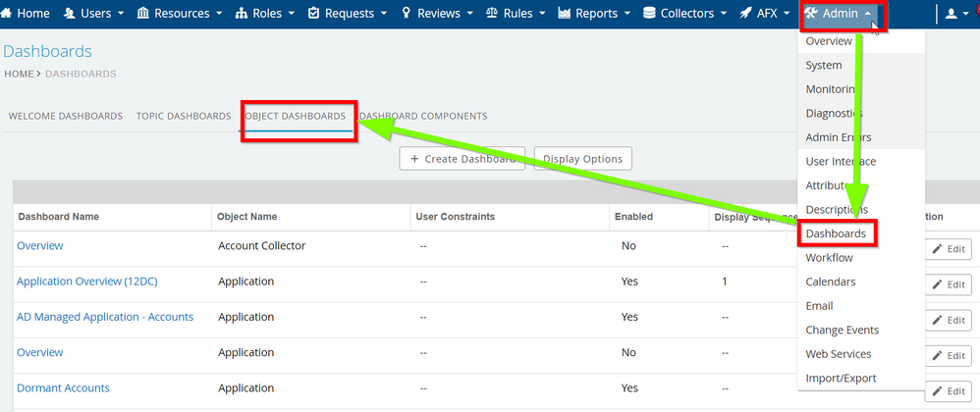Click the Rules sliders icon
Screen dimensions: 980x412
(494, 14)
